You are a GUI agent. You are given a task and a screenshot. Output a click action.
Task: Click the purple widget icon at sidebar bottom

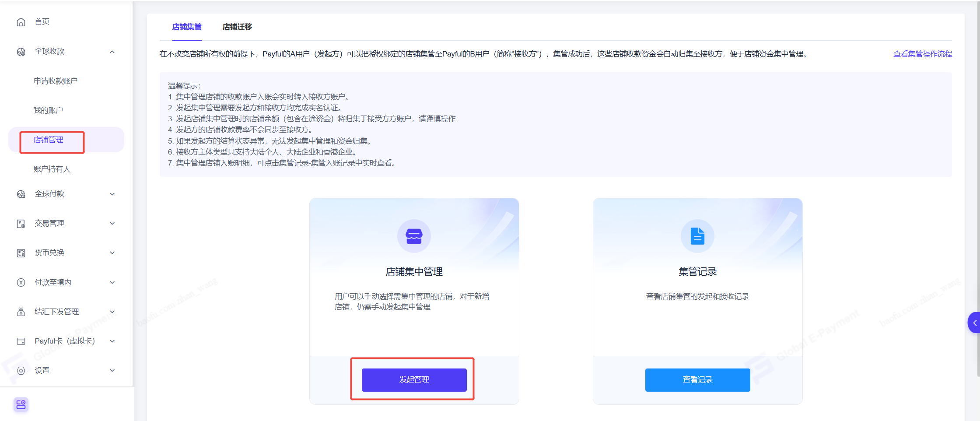(21, 404)
